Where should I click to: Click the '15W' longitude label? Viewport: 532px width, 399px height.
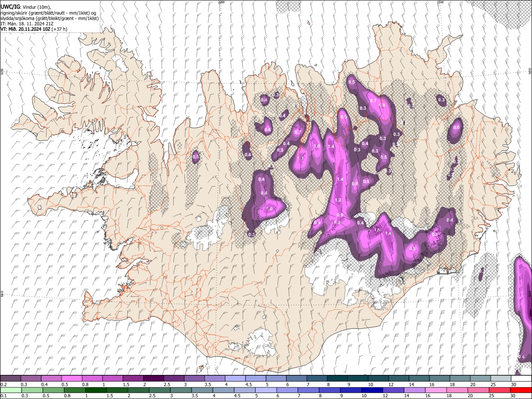tap(440, 2)
